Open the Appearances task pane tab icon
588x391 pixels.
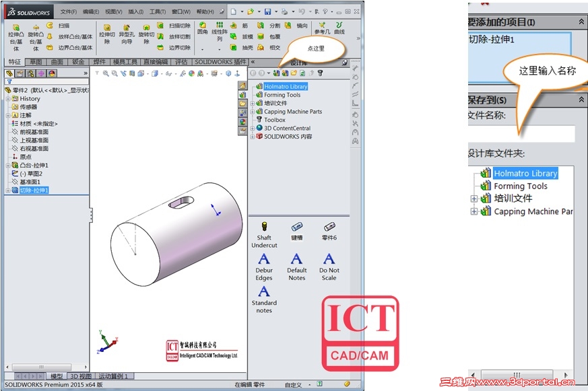[242, 121]
